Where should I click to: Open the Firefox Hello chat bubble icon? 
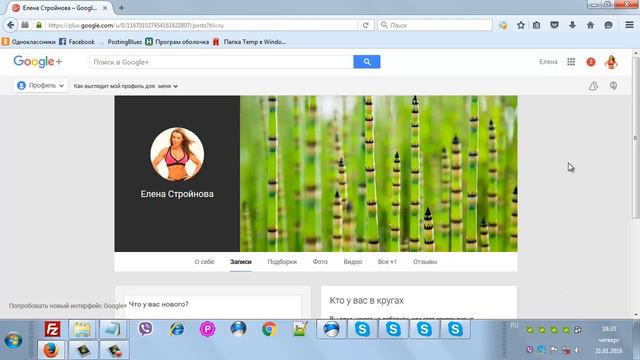(608, 25)
